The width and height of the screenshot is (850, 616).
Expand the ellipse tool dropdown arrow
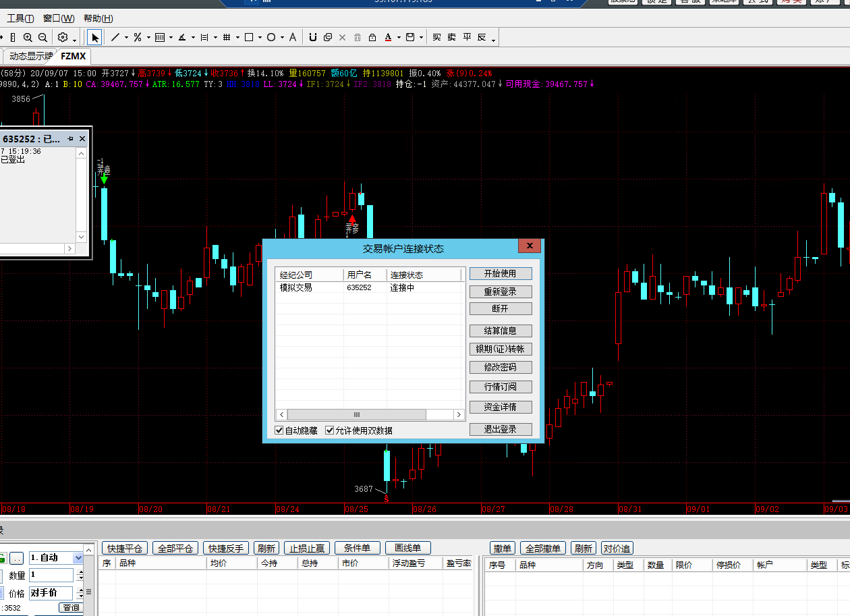282,38
